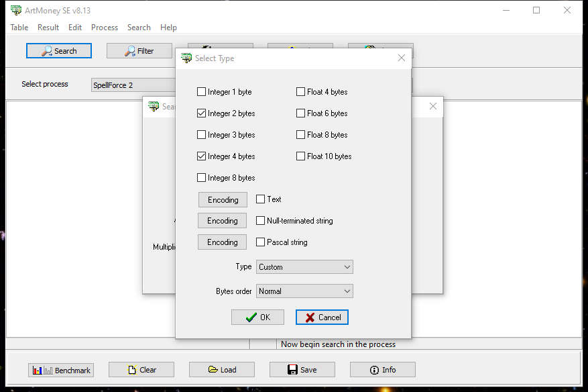
Task: Click the Load button
Action: coord(222,370)
